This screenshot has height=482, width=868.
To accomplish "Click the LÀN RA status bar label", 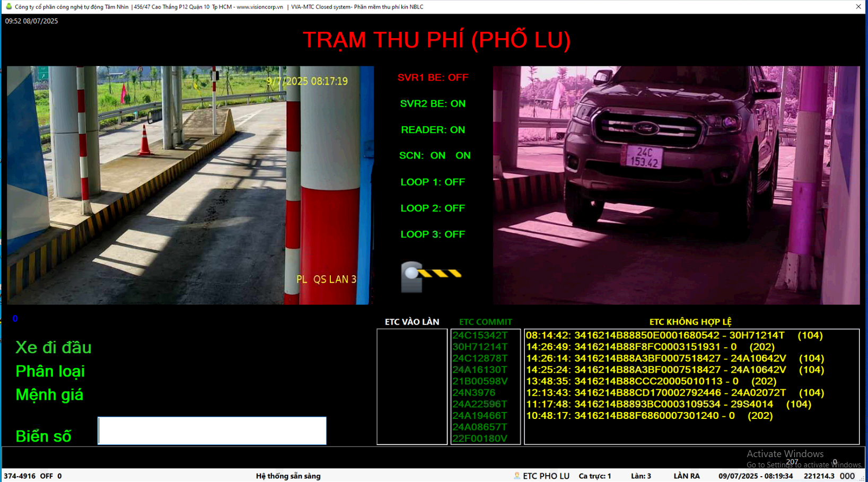I will pos(686,476).
